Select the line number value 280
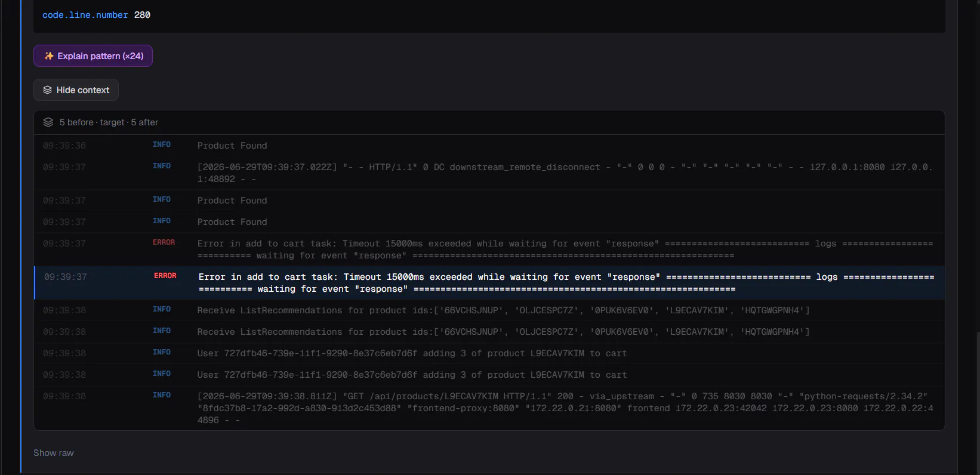Screen dimensions: 980x475 click(x=142, y=15)
